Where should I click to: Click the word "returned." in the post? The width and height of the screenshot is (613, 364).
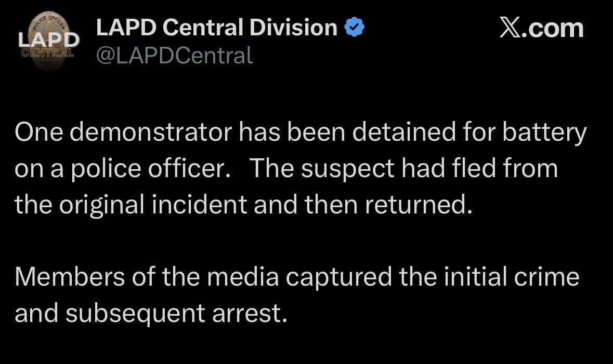pos(419,205)
